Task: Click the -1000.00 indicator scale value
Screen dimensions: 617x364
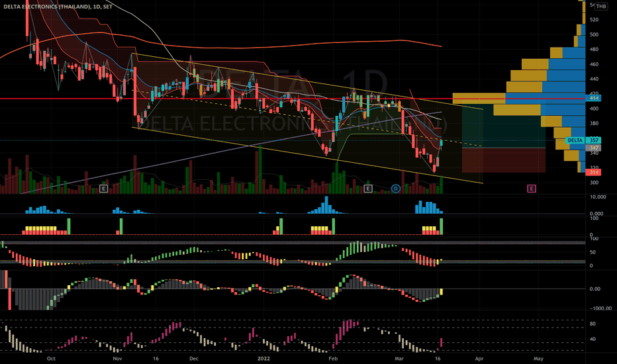Action: [x=600, y=308]
